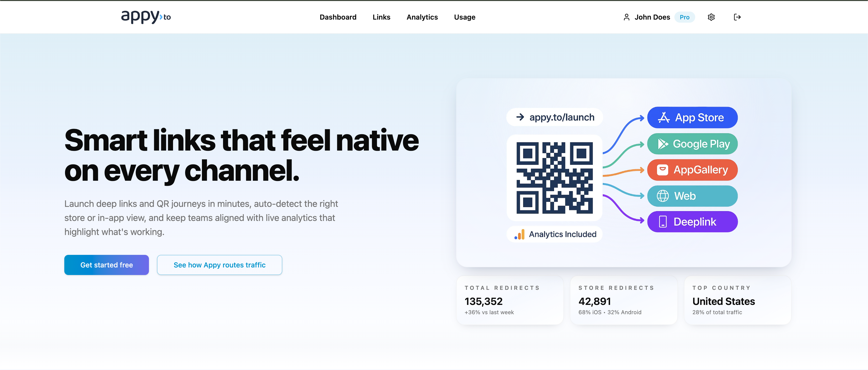
Task: Click the App Store icon
Action: pyautogui.click(x=664, y=117)
